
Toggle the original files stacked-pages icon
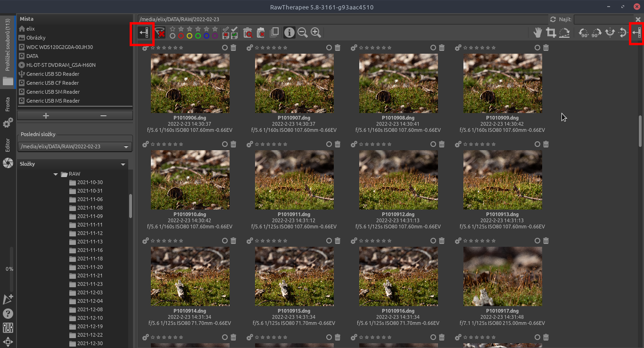pos(274,32)
